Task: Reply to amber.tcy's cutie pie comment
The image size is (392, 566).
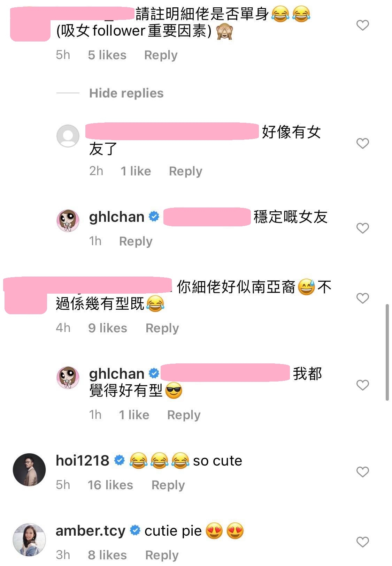Action: pyautogui.click(x=162, y=555)
